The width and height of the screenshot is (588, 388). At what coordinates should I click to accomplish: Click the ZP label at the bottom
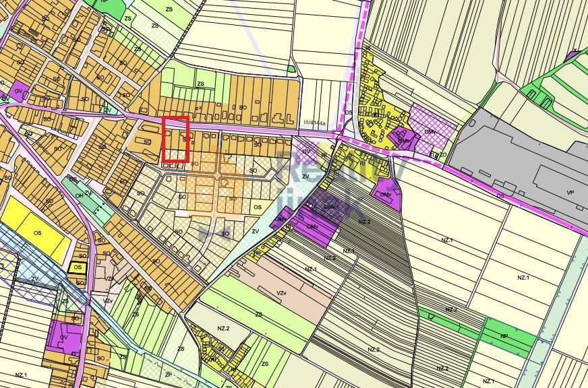click(168, 374)
